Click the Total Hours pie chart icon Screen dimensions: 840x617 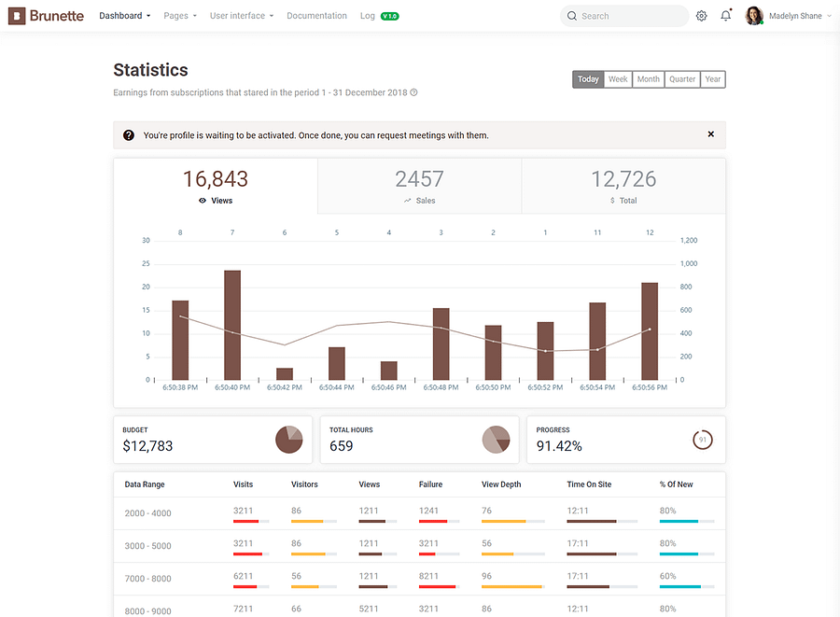tap(497, 440)
